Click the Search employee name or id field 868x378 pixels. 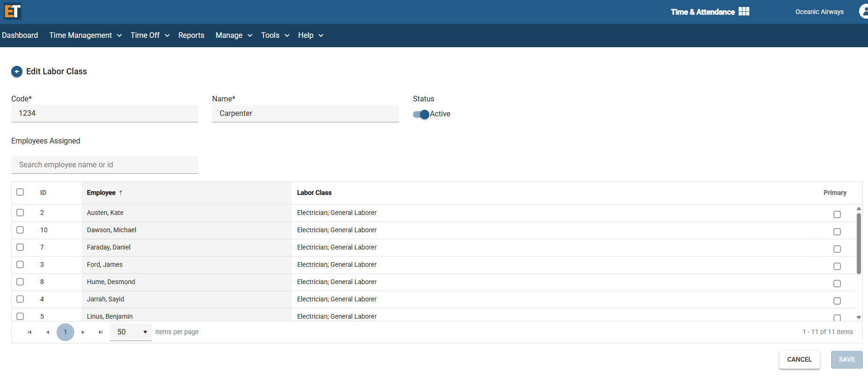[x=105, y=165]
